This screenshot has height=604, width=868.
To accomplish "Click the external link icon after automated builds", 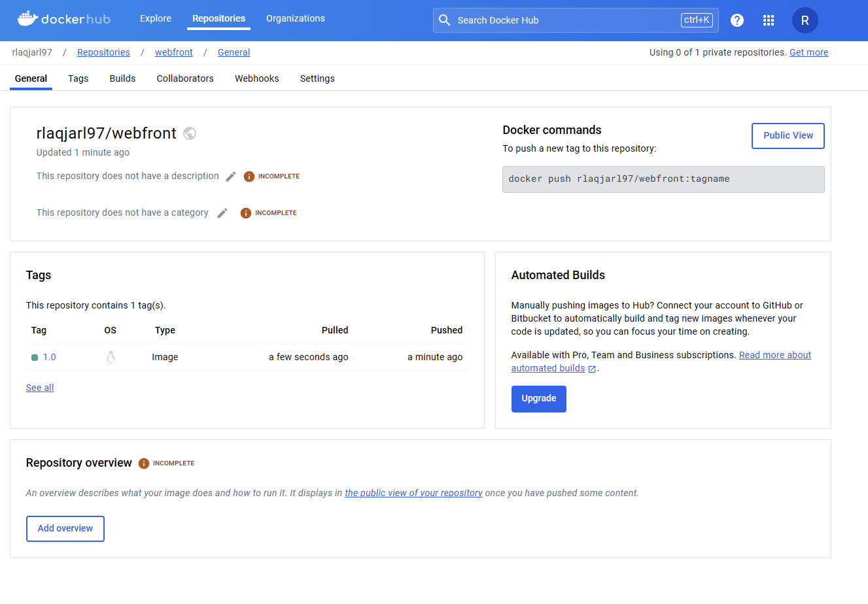I will tap(592, 369).
